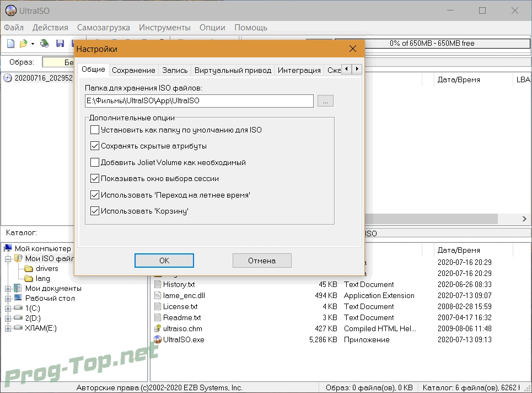Viewport: 532px width, 393px height.
Task: Open the Помощь menu
Action: (251, 28)
